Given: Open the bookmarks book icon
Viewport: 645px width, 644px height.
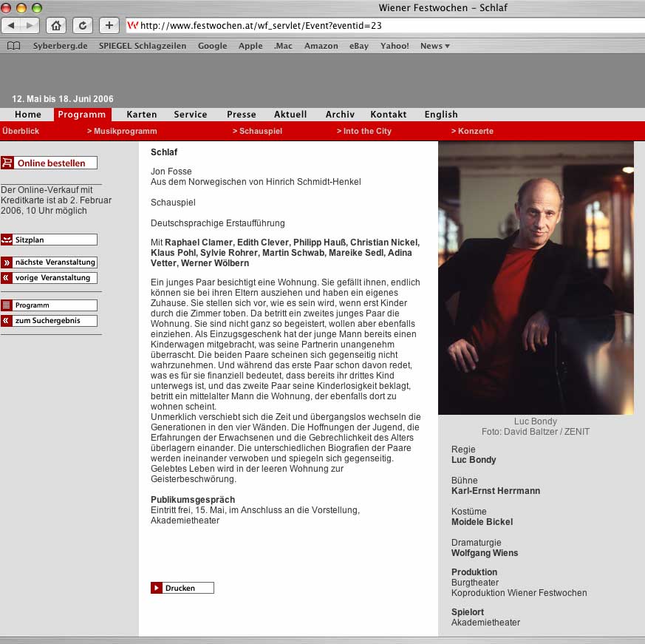Looking at the screenshot, I should [x=13, y=46].
